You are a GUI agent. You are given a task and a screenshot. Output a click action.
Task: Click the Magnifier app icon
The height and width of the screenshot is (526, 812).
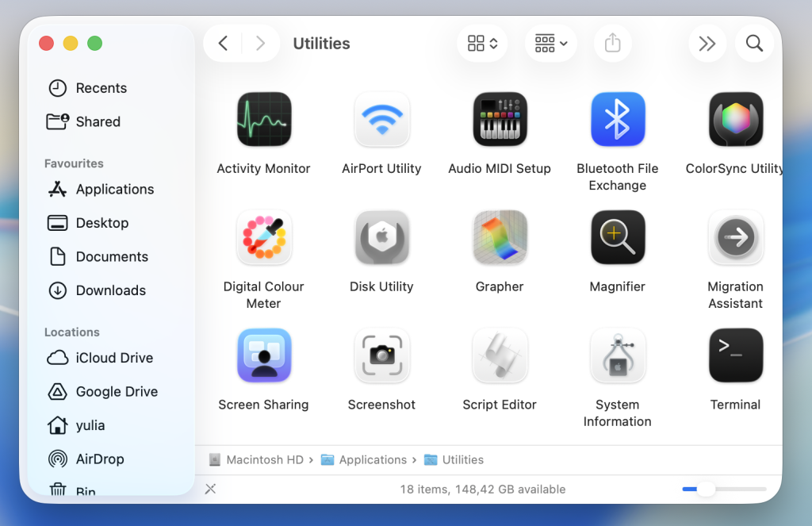click(618, 237)
